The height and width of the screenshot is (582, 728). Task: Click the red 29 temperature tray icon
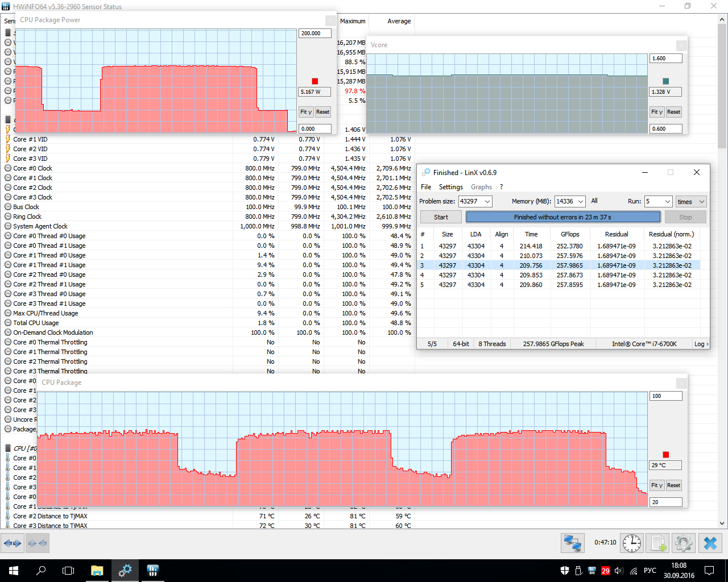tap(606, 571)
